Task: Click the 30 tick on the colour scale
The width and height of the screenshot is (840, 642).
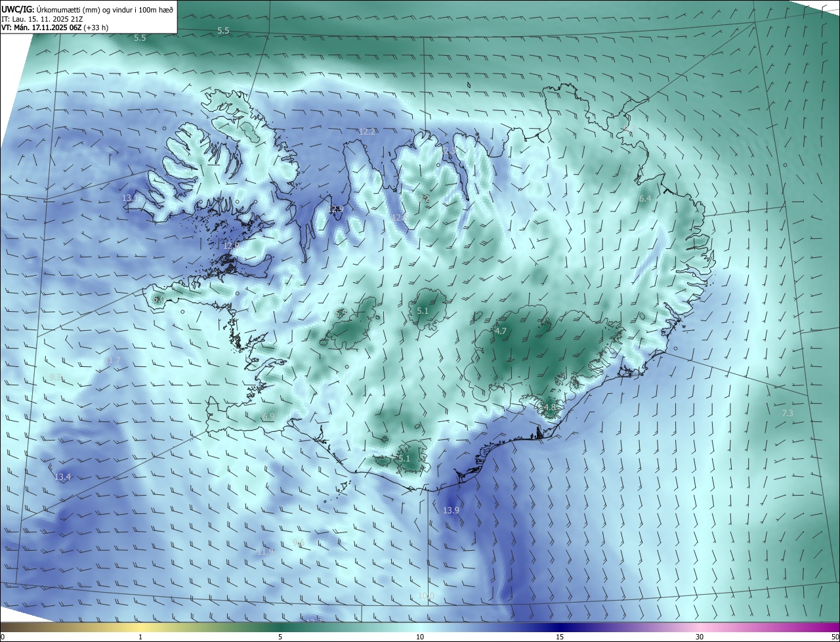Action: pyautogui.click(x=700, y=637)
